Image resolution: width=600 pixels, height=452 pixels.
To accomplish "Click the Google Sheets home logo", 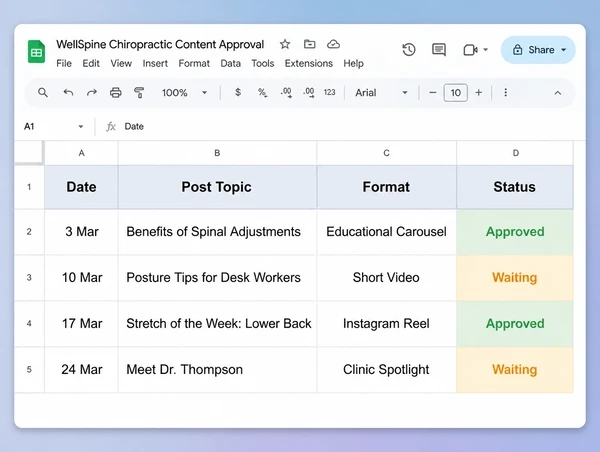I will point(36,51).
